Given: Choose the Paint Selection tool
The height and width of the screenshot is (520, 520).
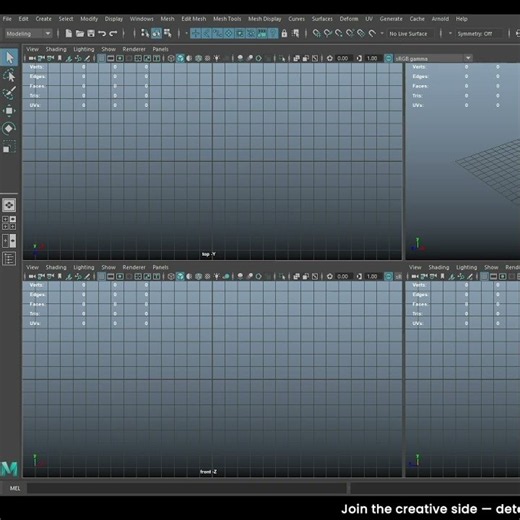Looking at the screenshot, I should (x=9, y=93).
